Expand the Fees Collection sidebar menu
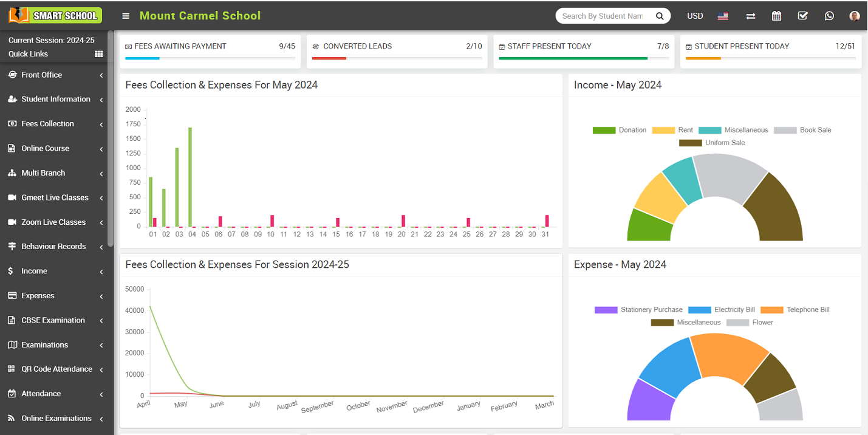 (x=55, y=124)
